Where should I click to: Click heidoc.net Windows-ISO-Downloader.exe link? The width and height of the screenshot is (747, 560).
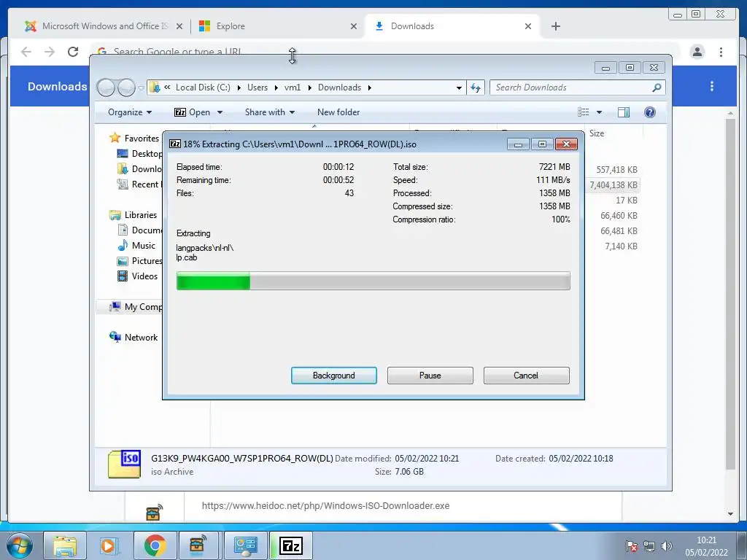coord(325,506)
